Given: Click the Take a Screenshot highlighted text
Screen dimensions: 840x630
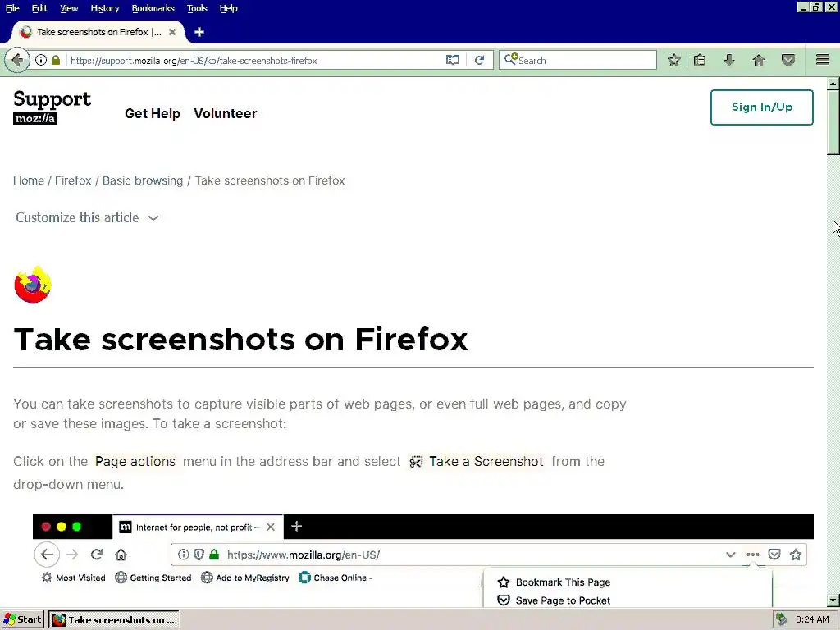Looking at the screenshot, I should tap(486, 461).
